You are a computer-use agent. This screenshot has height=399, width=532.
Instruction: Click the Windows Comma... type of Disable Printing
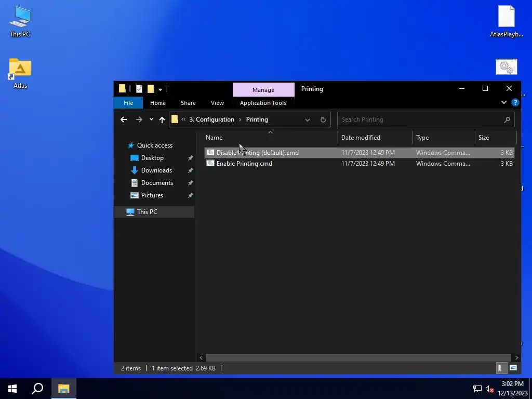443,153
